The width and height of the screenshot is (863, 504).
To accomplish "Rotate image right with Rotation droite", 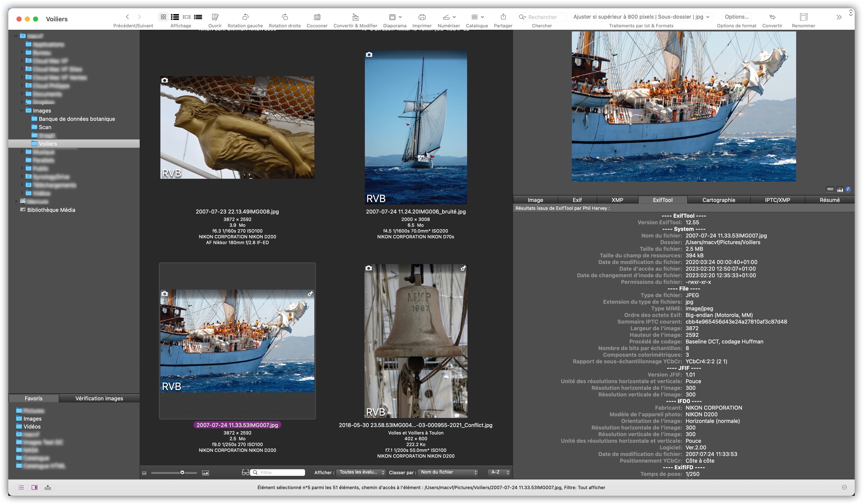I will [x=285, y=17].
